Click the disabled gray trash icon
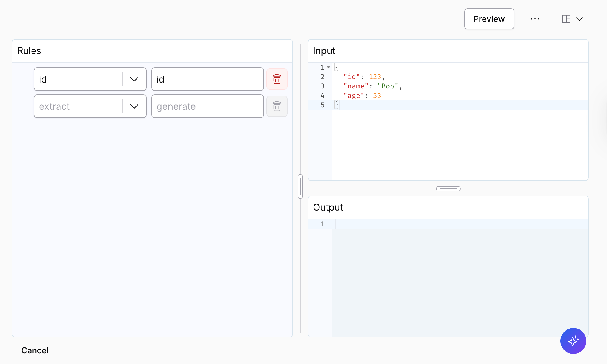This screenshot has height=364, width=607. pyautogui.click(x=277, y=106)
